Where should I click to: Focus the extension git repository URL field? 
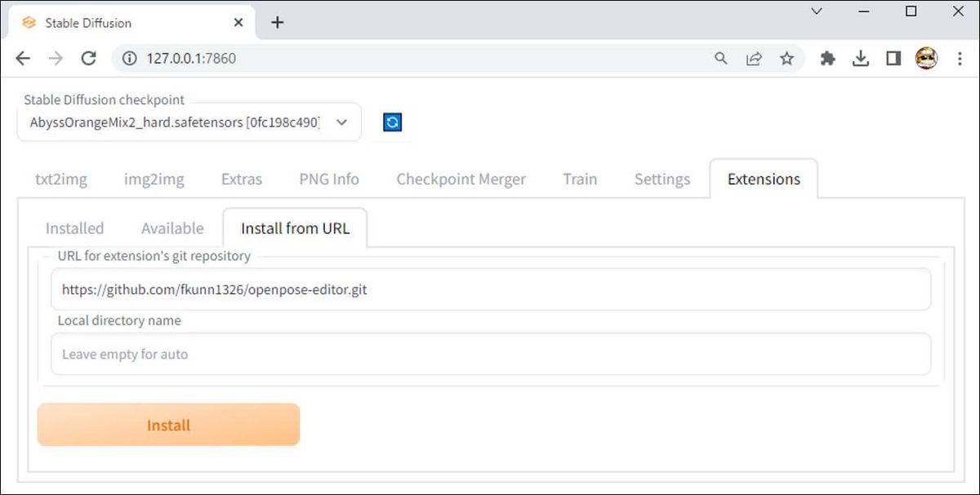coord(491,289)
